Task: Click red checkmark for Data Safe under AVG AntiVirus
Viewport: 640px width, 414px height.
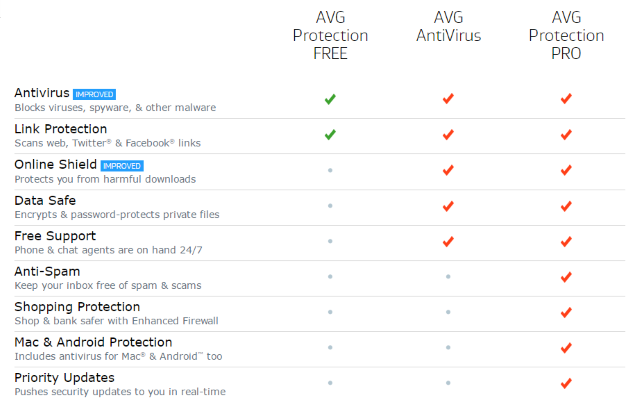Action: [448, 206]
